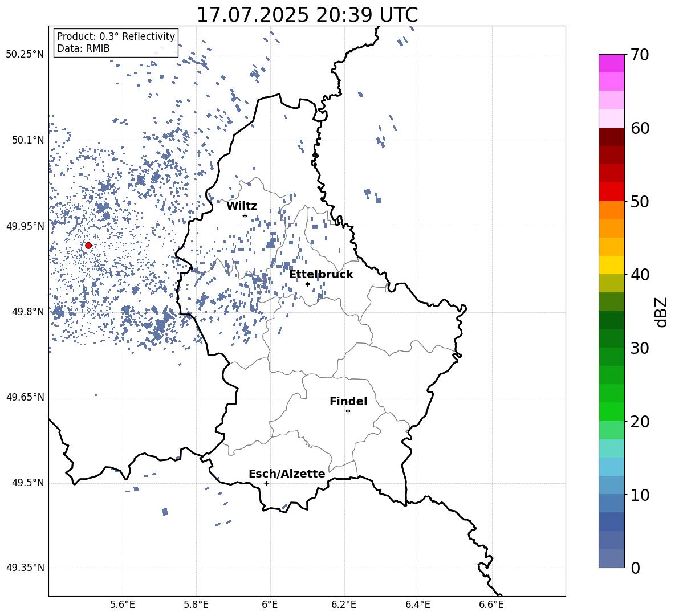
Task: Click the 'Product: 0.3° Reflectivity' text
Action: pos(116,36)
